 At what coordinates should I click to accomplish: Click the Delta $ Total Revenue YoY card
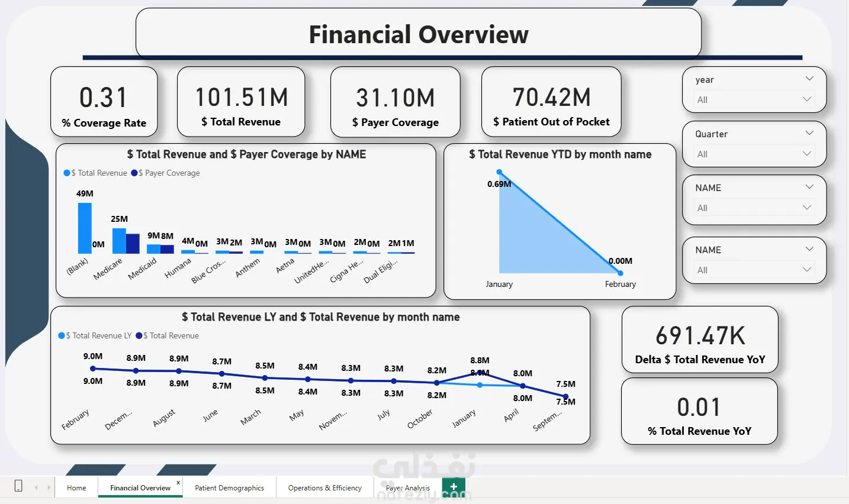tap(700, 340)
